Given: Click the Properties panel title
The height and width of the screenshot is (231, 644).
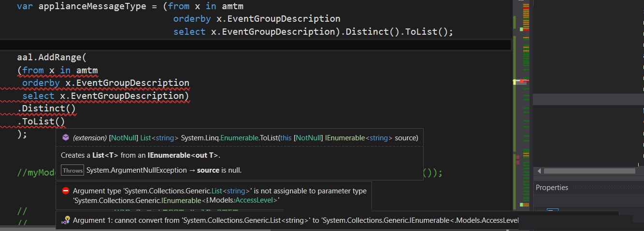Looking at the screenshot, I should pyautogui.click(x=552, y=188).
